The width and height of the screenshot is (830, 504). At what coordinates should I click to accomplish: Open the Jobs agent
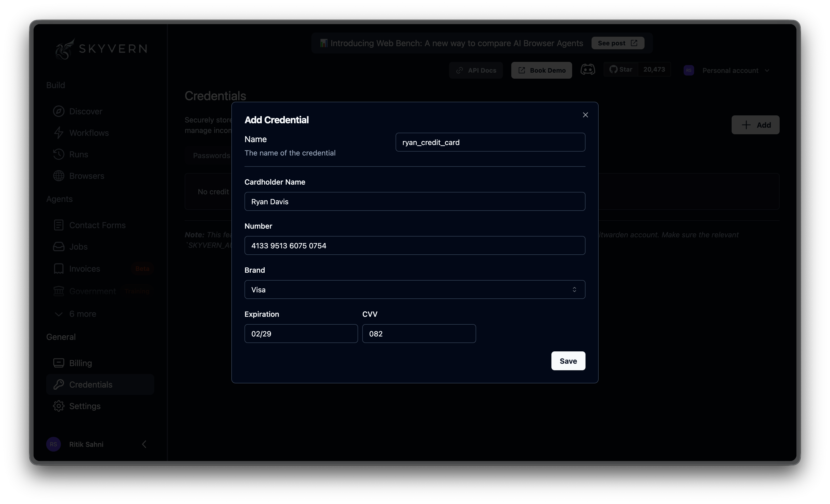(x=100, y=246)
